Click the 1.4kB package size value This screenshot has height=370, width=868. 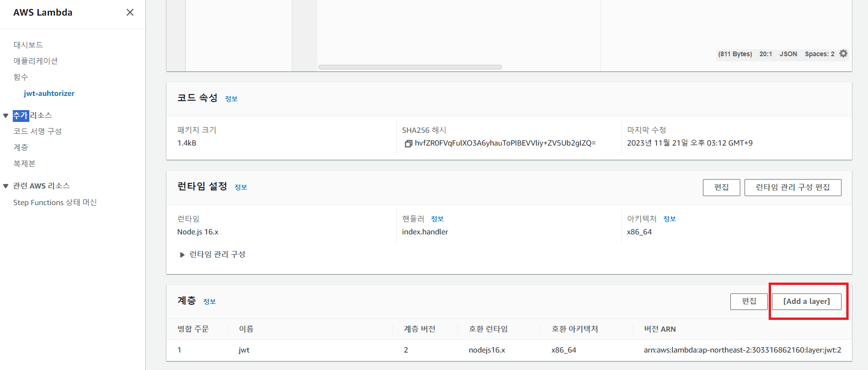pyautogui.click(x=187, y=143)
